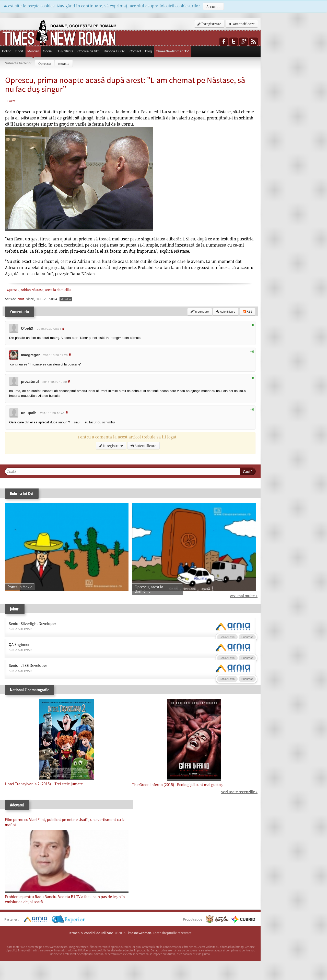This screenshot has height=980, width=327.
Task: Open the Contact menu item
Action: tap(135, 51)
